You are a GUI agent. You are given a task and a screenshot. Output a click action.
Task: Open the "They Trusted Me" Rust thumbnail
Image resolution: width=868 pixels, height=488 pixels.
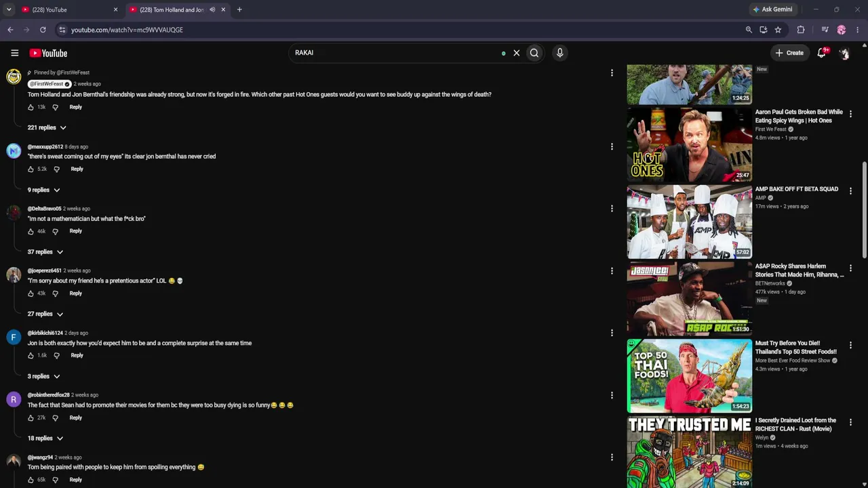click(x=690, y=452)
